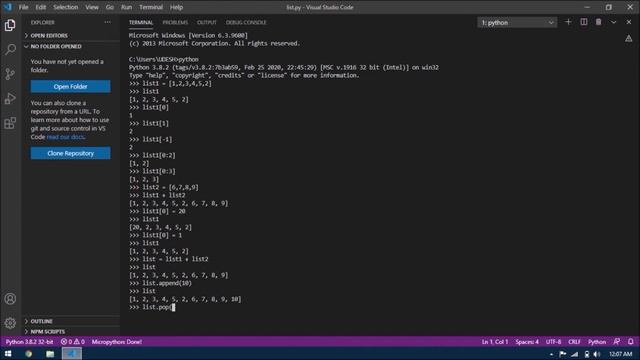Select Python 3.8.2 32-bit interpreter in status bar
The width and height of the screenshot is (640, 360).
29,342
